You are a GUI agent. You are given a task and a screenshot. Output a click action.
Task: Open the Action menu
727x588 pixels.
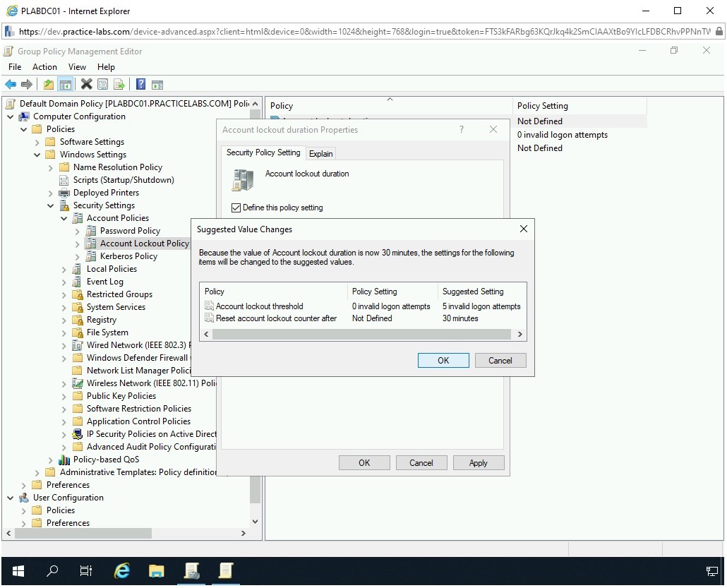44,67
